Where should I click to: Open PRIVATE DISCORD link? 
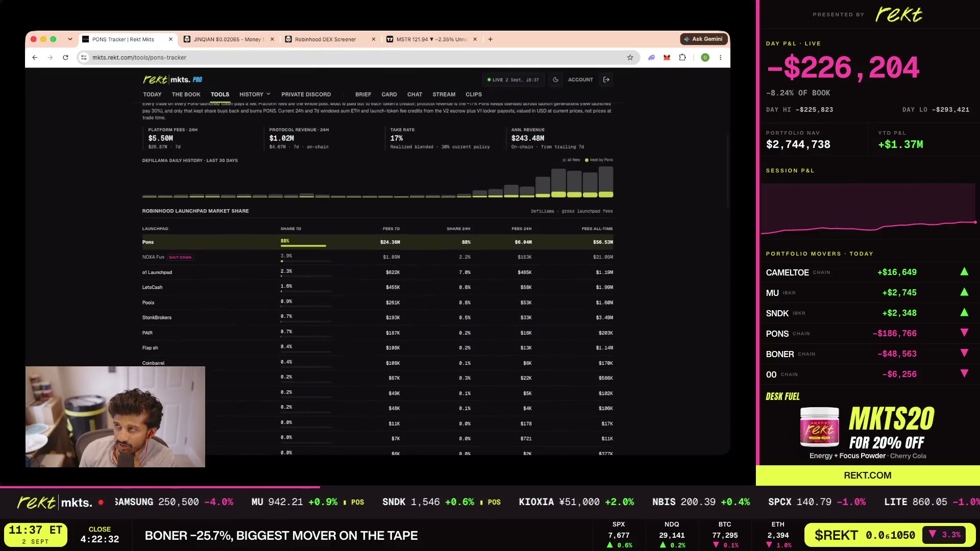tap(306, 94)
